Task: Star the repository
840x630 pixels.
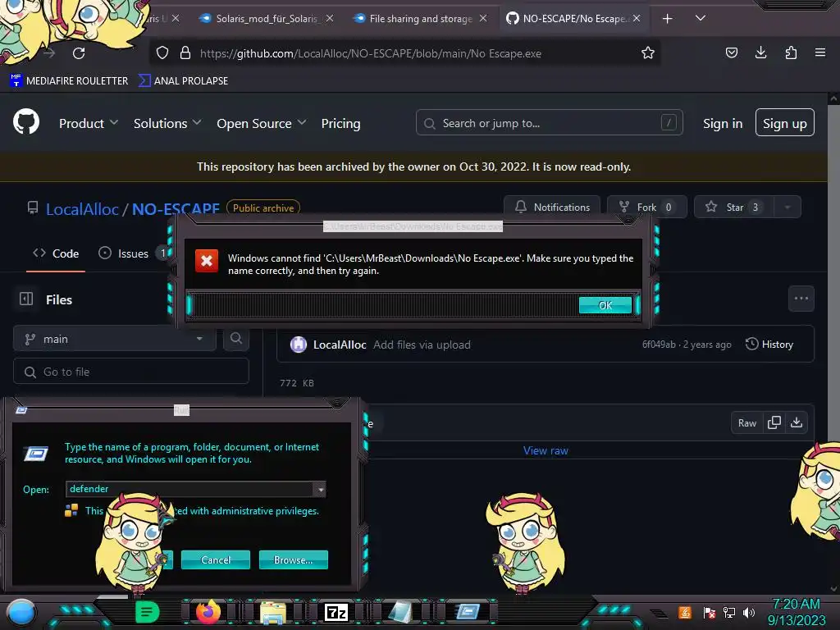Action: click(734, 207)
